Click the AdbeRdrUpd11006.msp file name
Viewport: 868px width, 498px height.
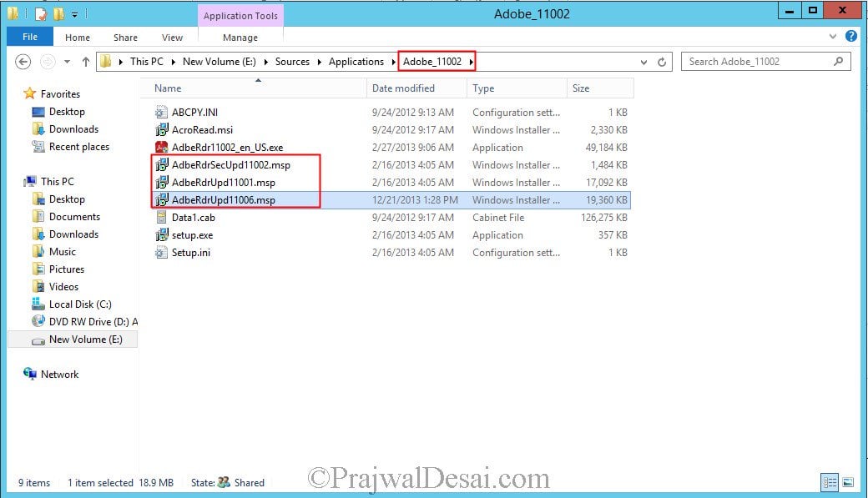[x=224, y=199]
